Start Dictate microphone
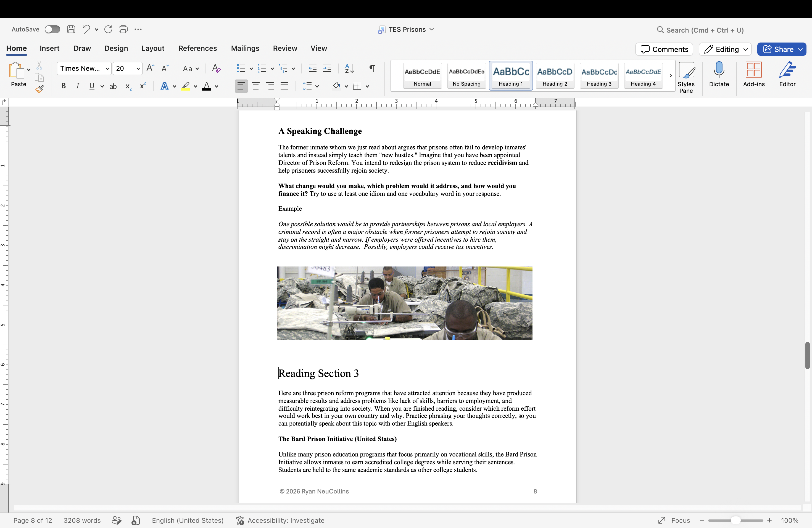Viewport: 812px width, 528px height. (x=719, y=74)
